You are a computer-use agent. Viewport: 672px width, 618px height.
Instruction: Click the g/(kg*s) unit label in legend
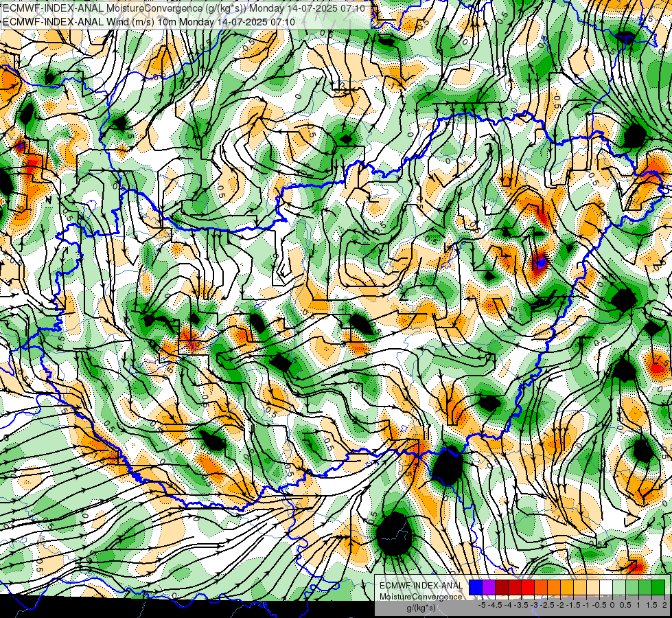coord(421,608)
